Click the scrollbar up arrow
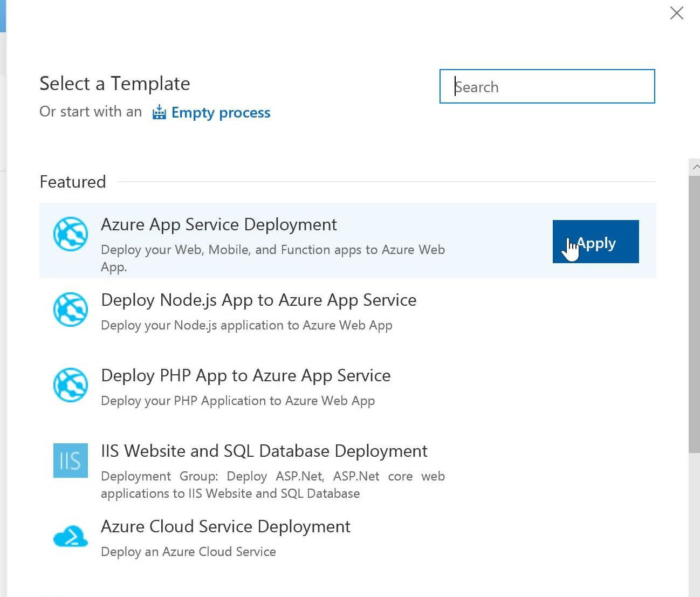The width and height of the screenshot is (700, 597). tap(695, 167)
